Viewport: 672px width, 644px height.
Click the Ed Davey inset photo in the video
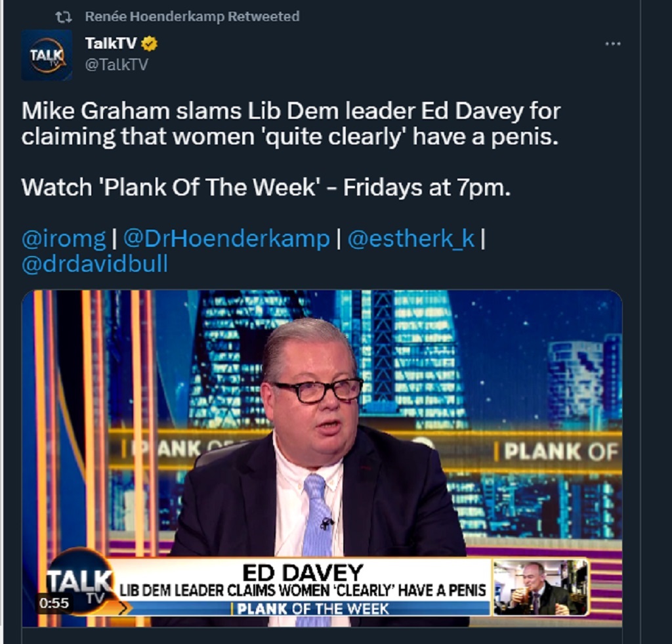[541, 587]
